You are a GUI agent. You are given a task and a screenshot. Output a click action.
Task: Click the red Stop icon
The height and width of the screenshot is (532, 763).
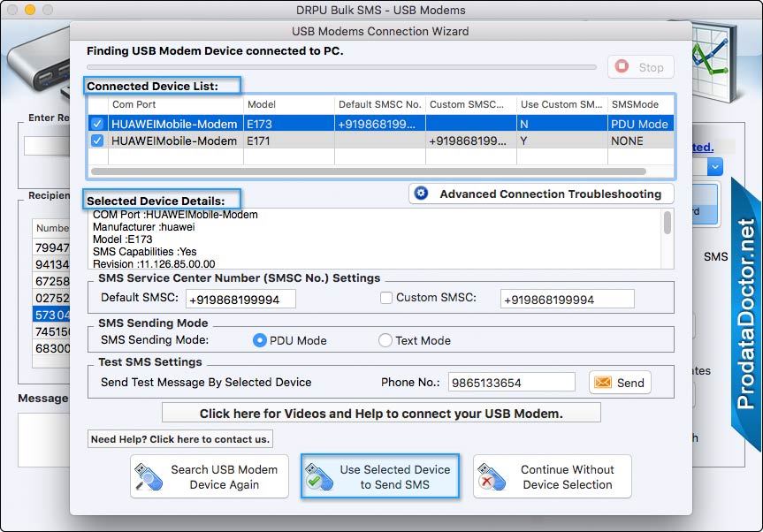coord(622,66)
